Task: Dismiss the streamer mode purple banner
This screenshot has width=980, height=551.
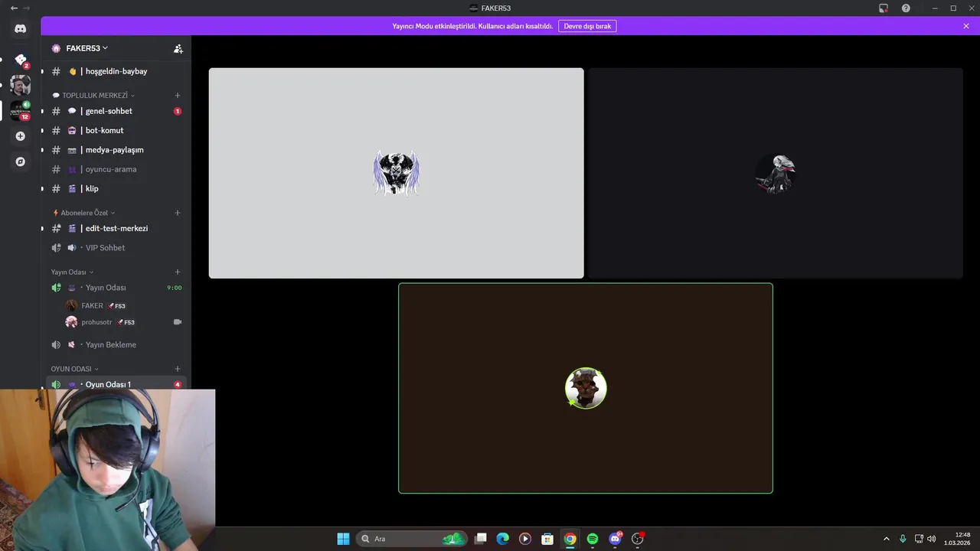Action: tap(966, 26)
